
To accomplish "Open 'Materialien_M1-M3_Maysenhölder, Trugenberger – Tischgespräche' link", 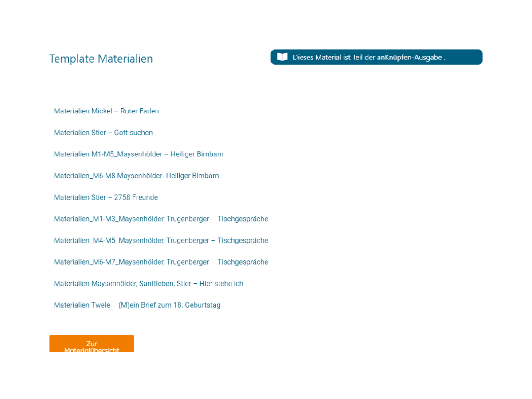I will (161, 219).
